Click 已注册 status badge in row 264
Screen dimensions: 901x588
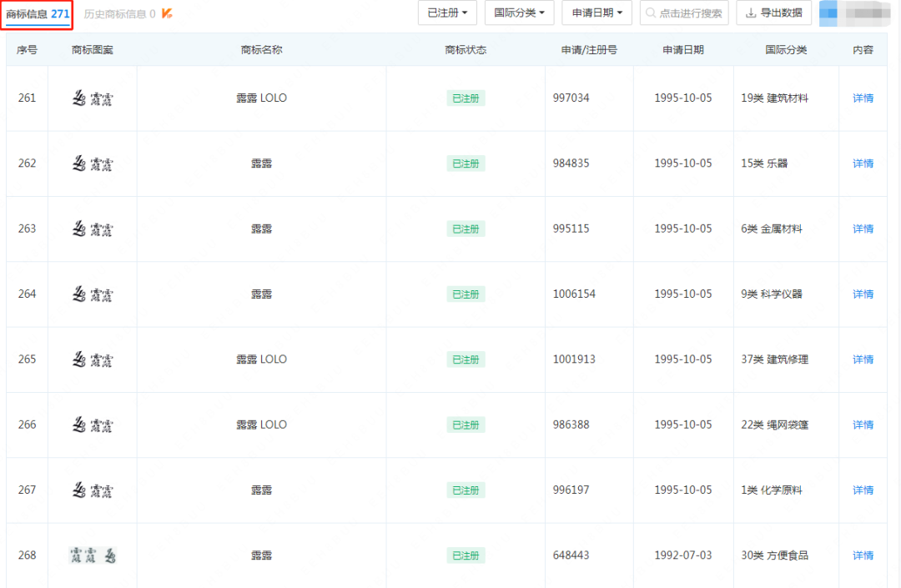pyautogui.click(x=466, y=294)
